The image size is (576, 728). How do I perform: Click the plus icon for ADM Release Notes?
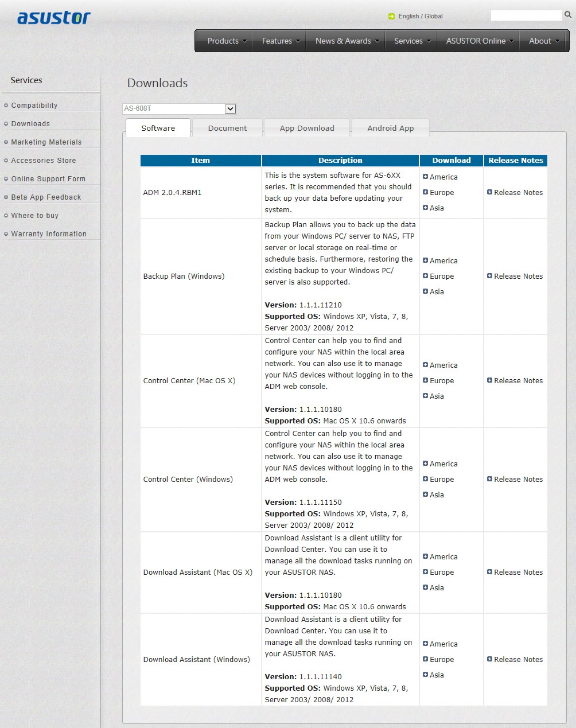point(489,192)
